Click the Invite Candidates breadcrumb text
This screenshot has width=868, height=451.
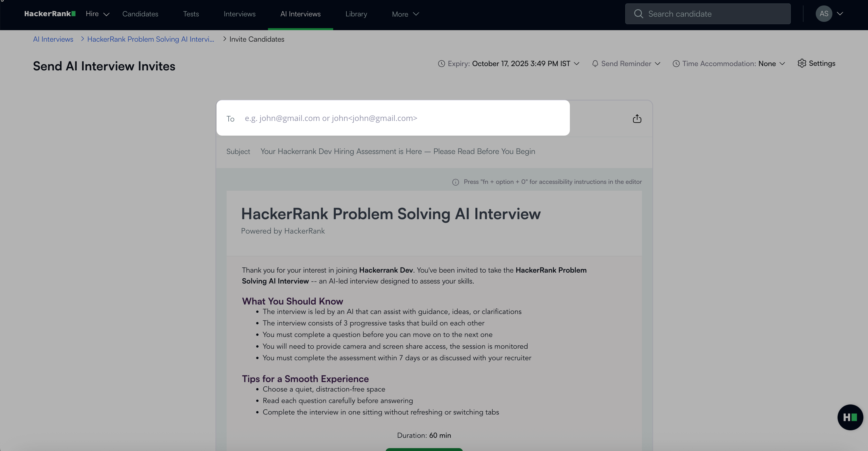pos(257,39)
